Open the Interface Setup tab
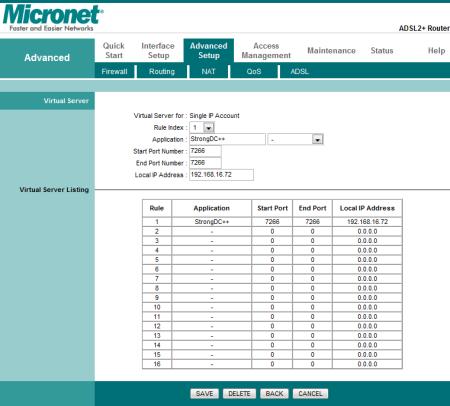Viewport: 450px width, 406px height. 158,51
